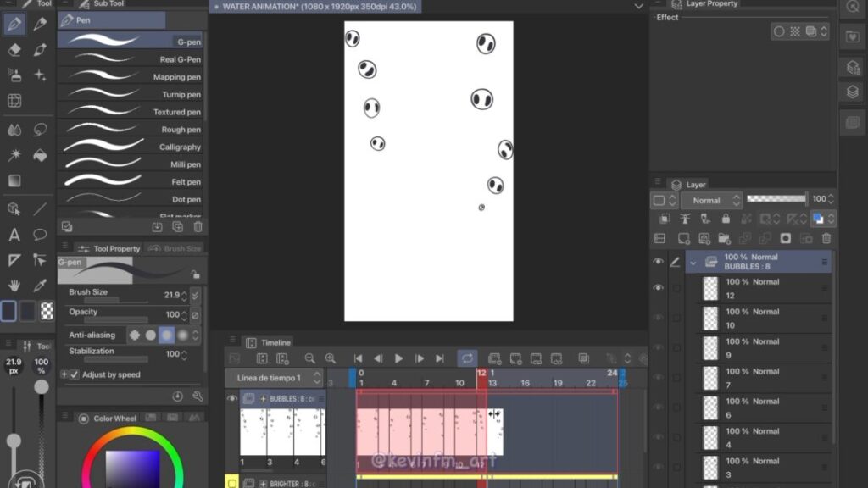Open the Timeline tab
The height and width of the screenshot is (488, 868).
click(269, 342)
